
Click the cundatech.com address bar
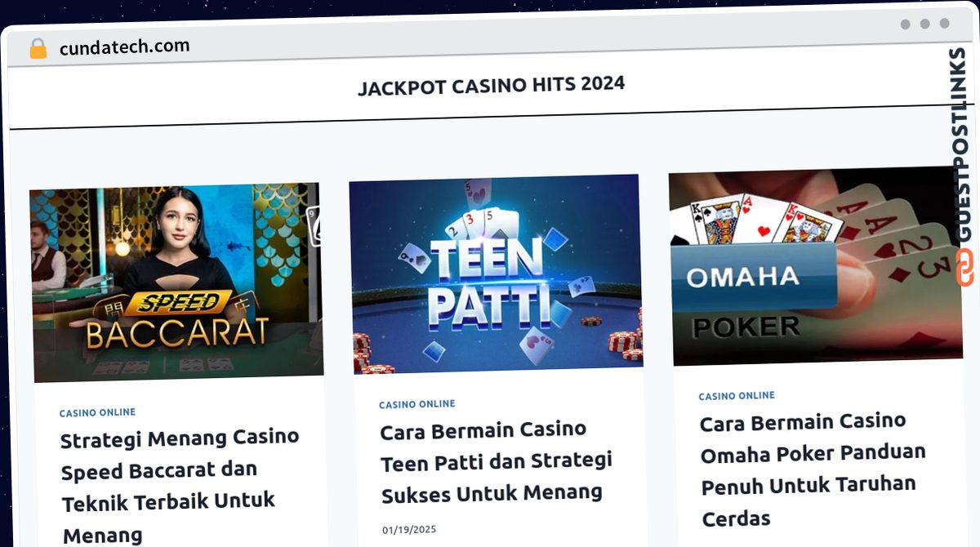coord(124,47)
